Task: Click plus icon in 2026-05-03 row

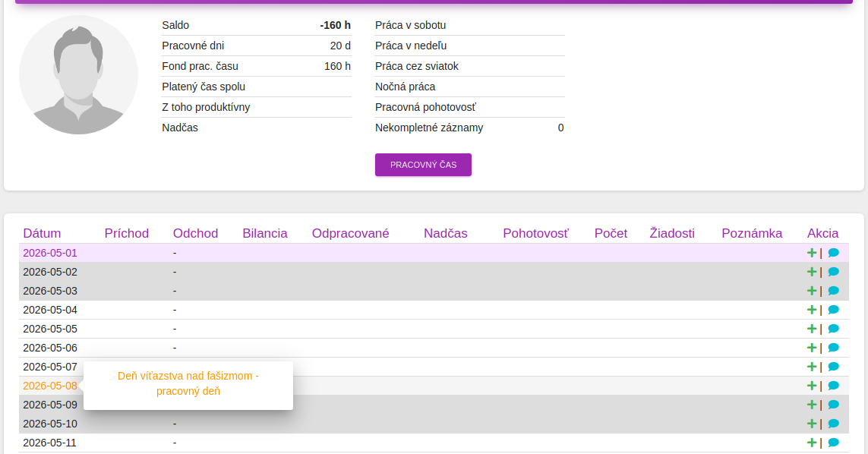Action: [812, 291]
